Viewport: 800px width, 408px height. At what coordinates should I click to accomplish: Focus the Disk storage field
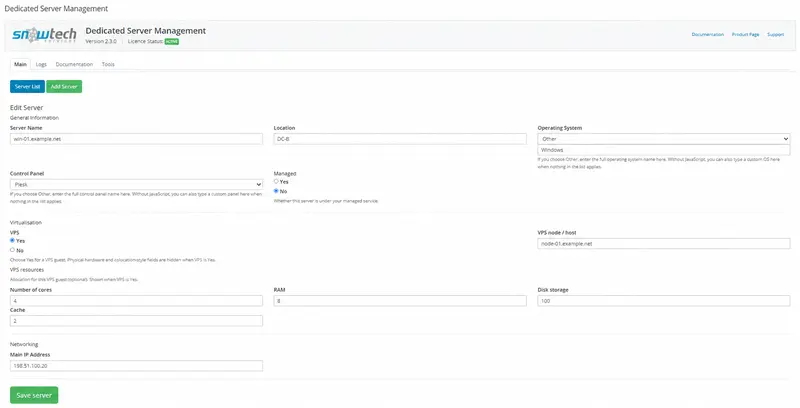664,301
